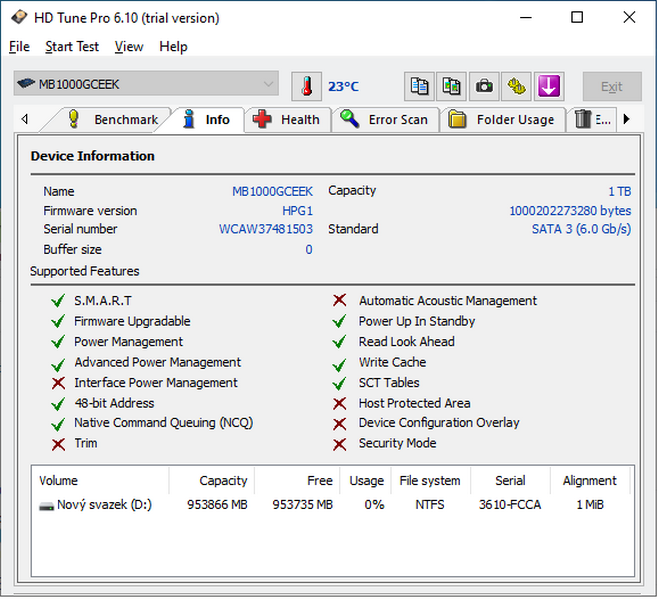
Task: Click the Firmware Upgradable feature label
Action: (132, 322)
